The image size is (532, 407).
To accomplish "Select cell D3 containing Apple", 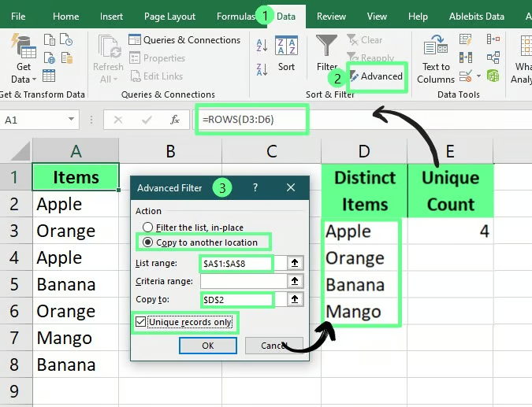I will (363, 231).
